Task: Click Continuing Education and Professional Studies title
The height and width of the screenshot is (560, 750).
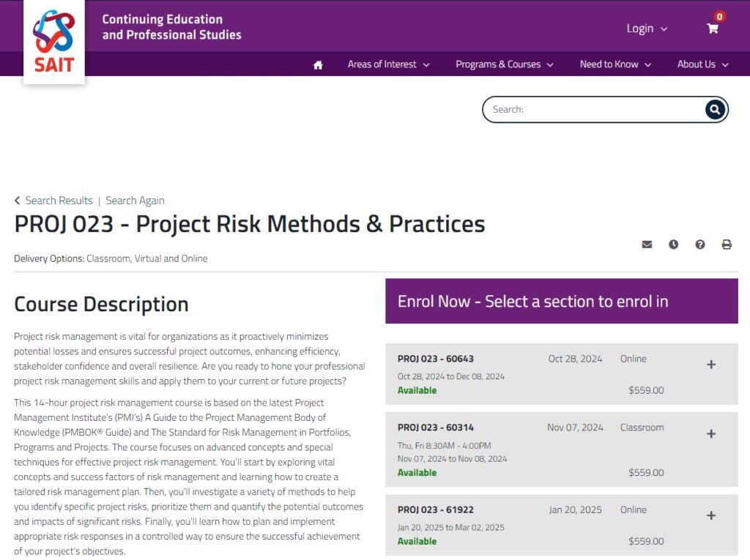Action: click(x=171, y=27)
